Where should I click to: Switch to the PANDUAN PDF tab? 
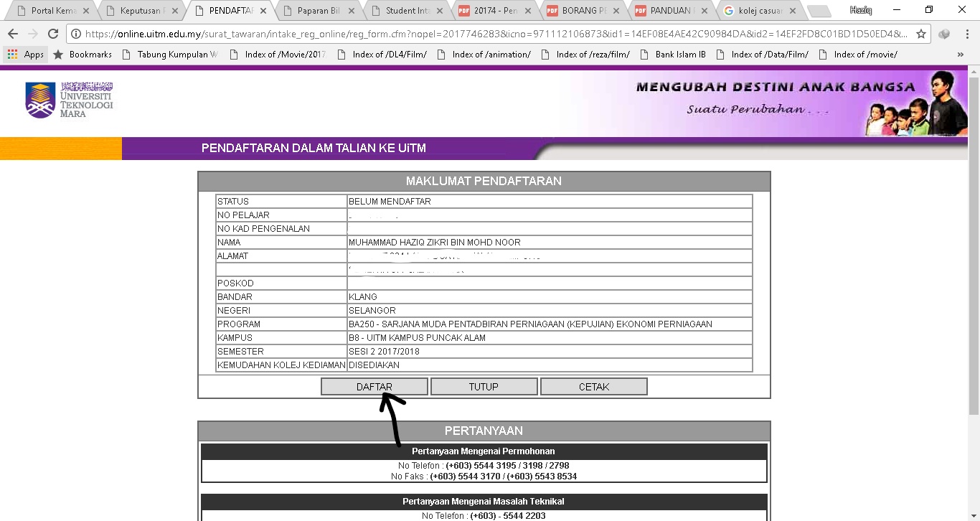coord(672,11)
